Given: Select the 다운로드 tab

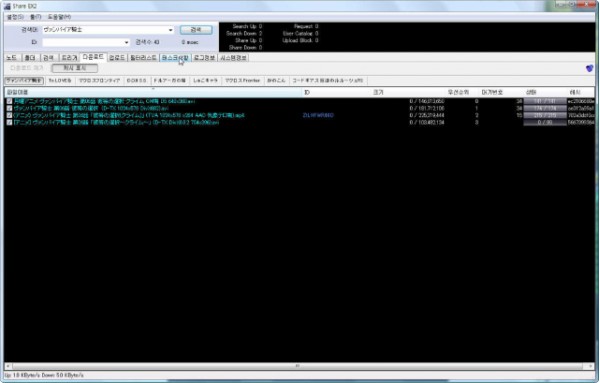Looking at the screenshot, I should click(93, 57).
